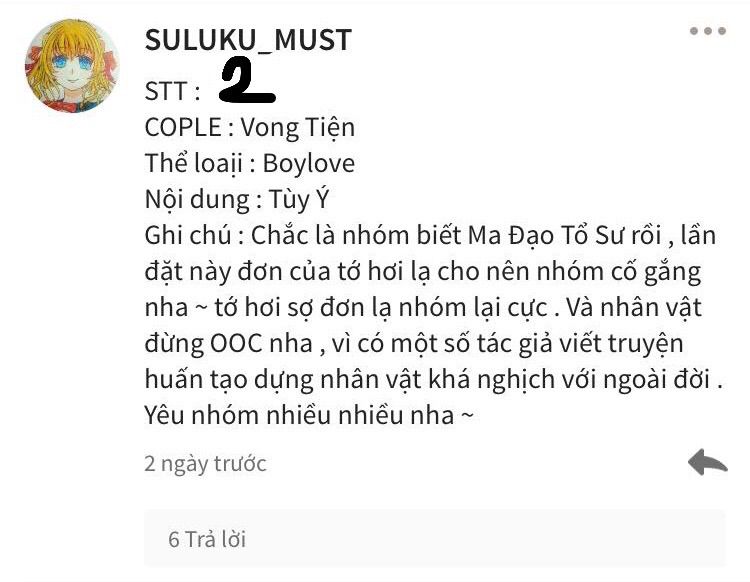This screenshot has width=750, height=582.
Task: Select the words "Tùy Ý"
Action: [x=299, y=199]
